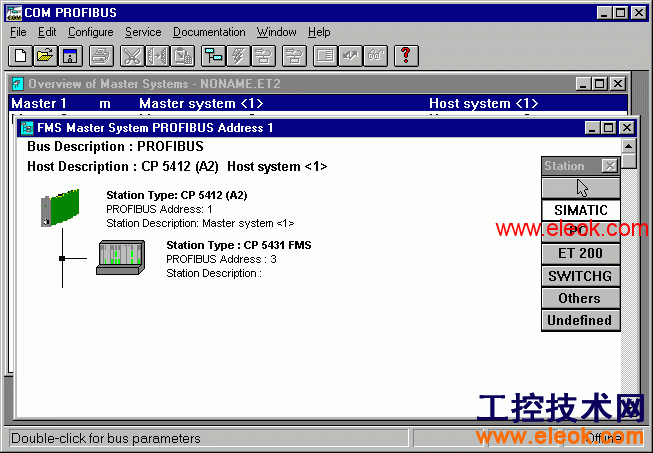
Task: Click the FMS Master System window icon
Action: (27, 128)
